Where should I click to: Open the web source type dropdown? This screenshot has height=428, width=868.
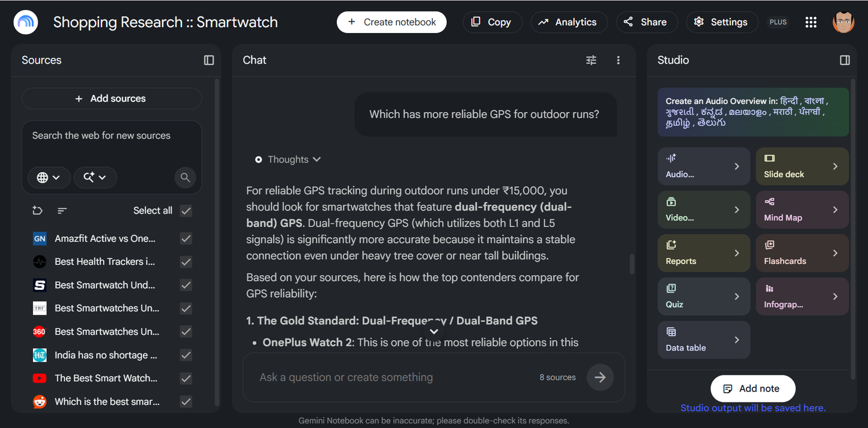(x=49, y=178)
